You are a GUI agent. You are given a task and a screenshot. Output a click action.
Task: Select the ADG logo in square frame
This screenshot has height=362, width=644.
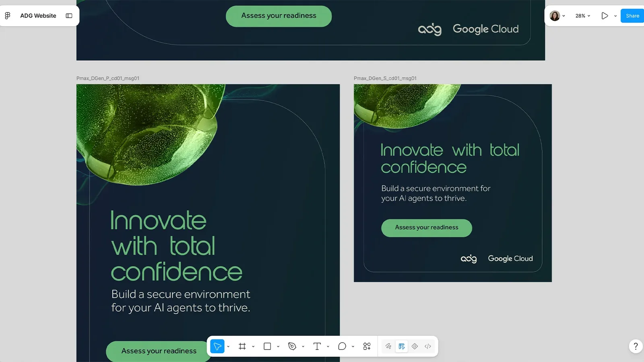coord(469,259)
